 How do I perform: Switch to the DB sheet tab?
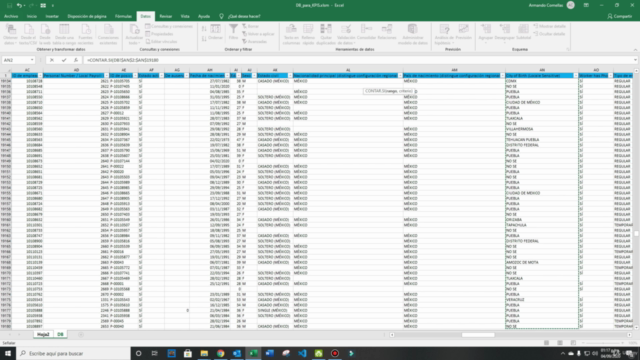[60, 334]
